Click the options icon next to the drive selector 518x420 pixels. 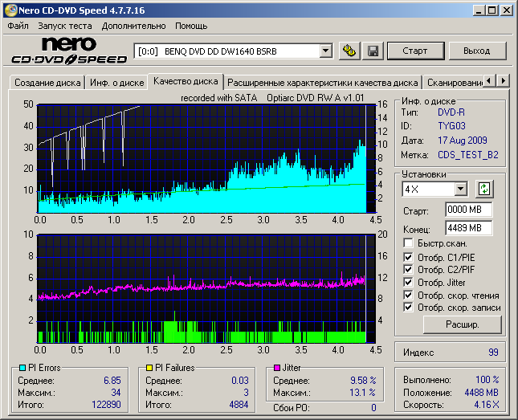[x=349, y=51]
